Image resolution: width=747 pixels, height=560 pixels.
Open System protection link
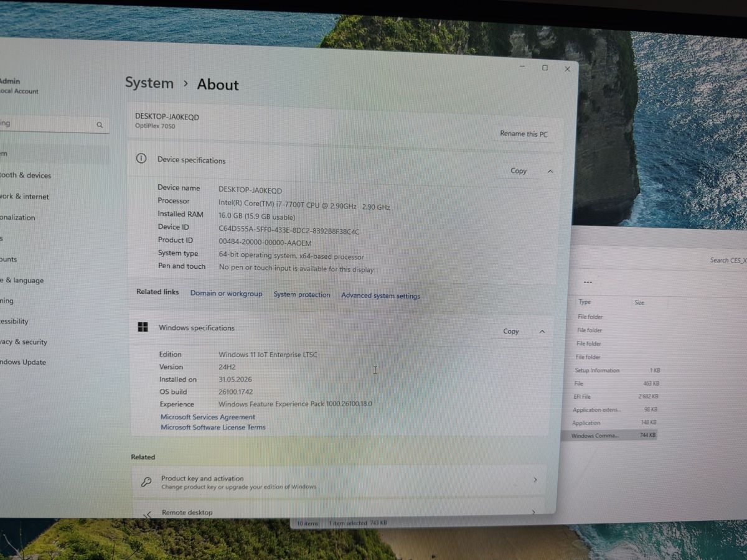(x=302, y=294)
